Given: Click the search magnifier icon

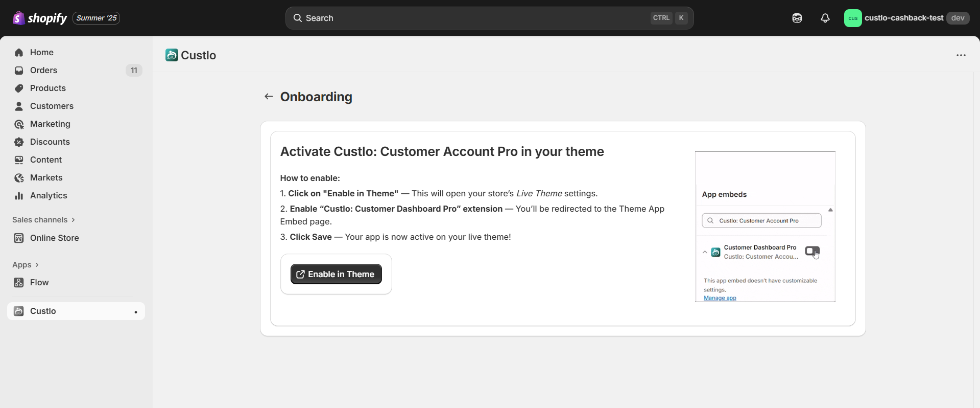Looking at the screenshot, I should [x=297, y=18].
